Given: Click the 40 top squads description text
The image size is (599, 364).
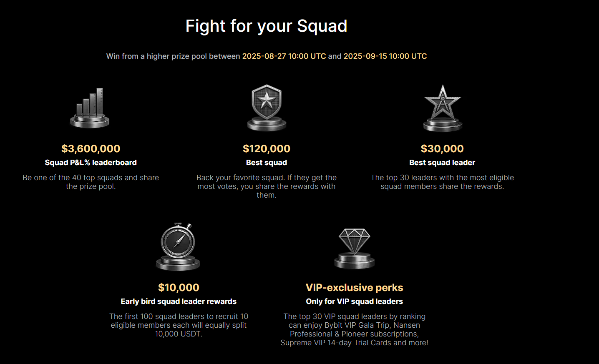Looking at the screenshot, I should point(91,182).
